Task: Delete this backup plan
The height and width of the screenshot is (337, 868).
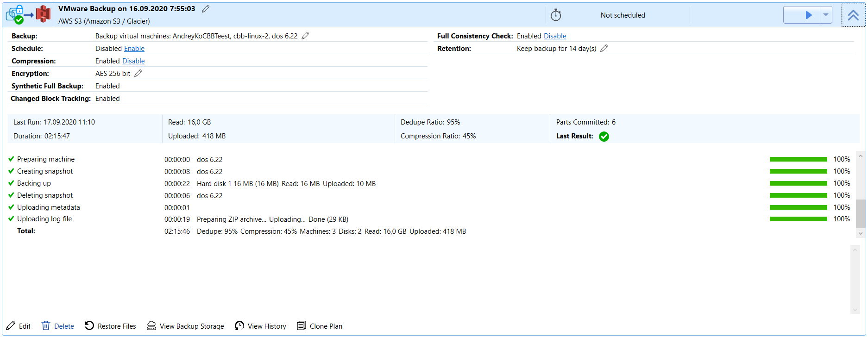Action: (58, 326)
